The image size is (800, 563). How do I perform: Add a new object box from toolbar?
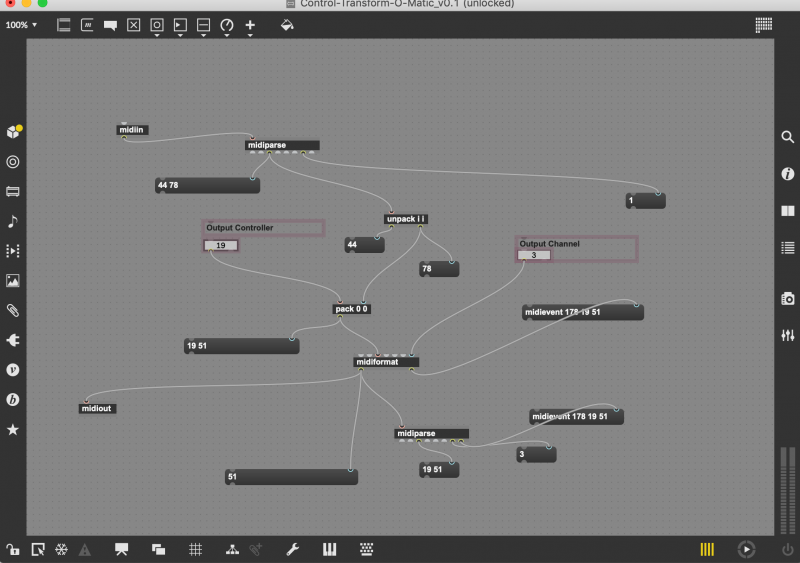[x=64, y=25]
